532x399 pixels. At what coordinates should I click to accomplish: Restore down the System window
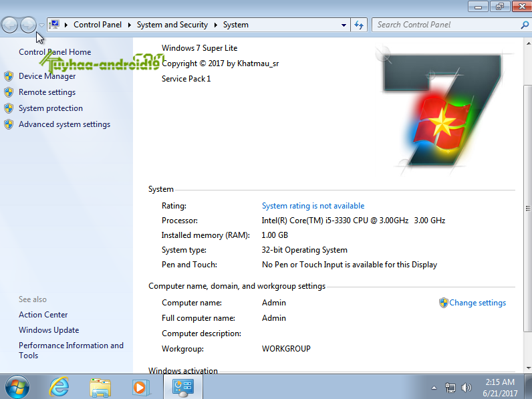pyautogui.click(x=500, y=7)
